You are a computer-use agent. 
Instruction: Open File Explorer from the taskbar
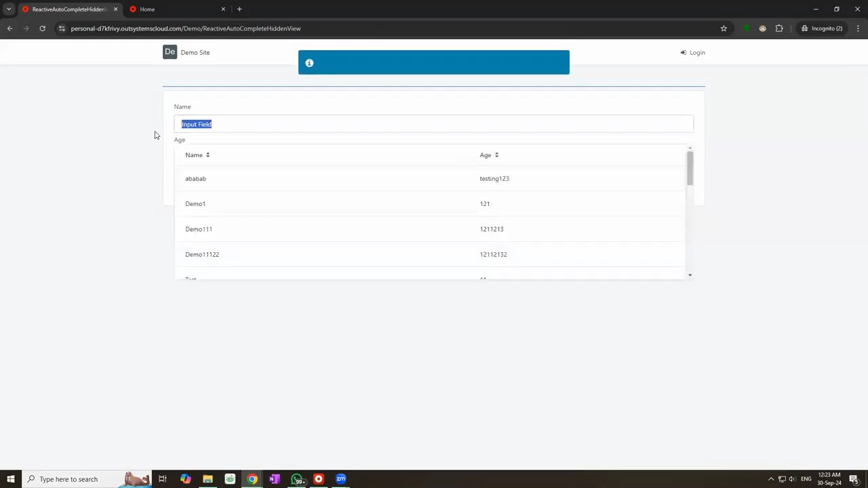[x=208, y=479]
